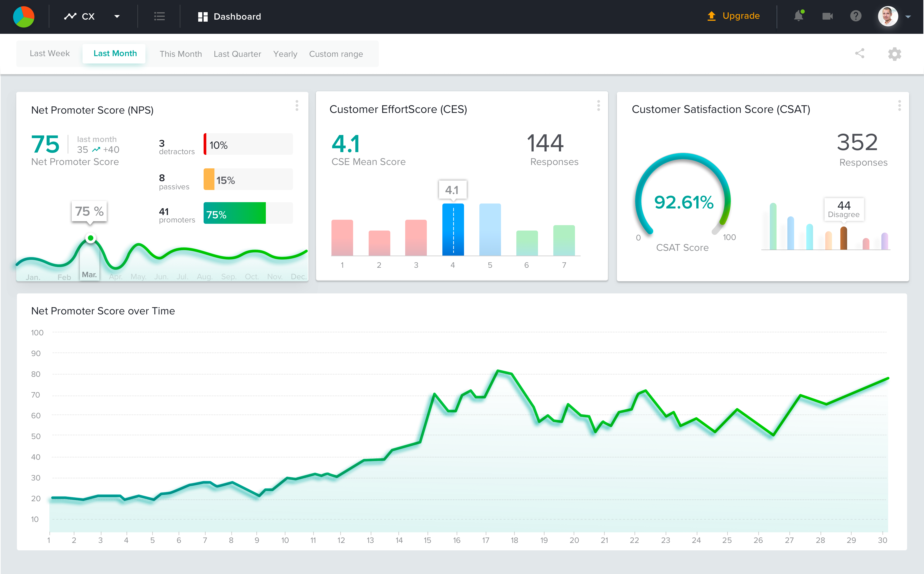Expand the CX product dropdown
This screenshot has width=924, height=574.
pos(117,17)
